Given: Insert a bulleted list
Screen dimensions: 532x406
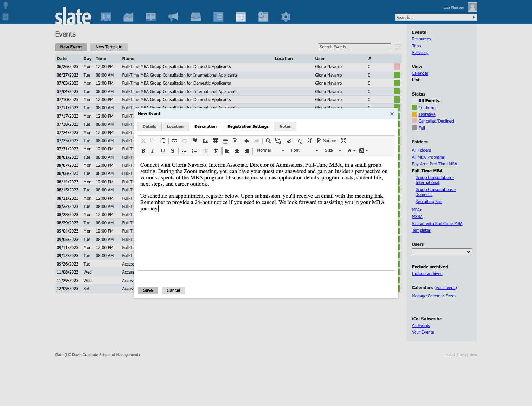Looking at the screenshot, I should [x=194, y=151].
